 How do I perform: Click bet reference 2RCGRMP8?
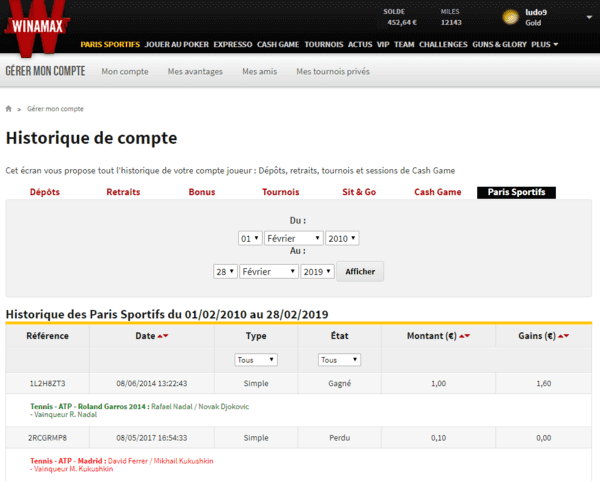47,438
